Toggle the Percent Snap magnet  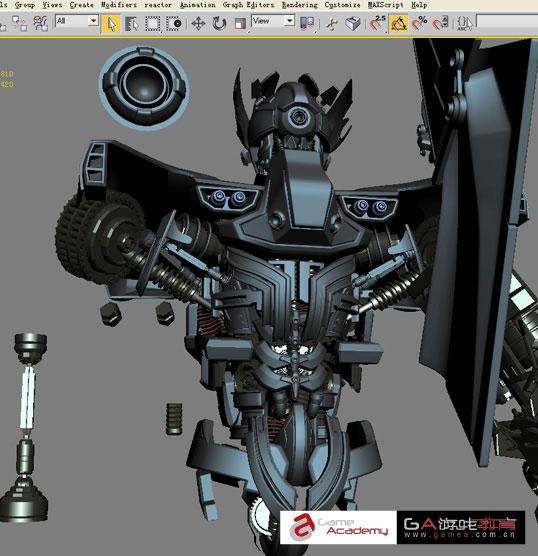point(419,23)
